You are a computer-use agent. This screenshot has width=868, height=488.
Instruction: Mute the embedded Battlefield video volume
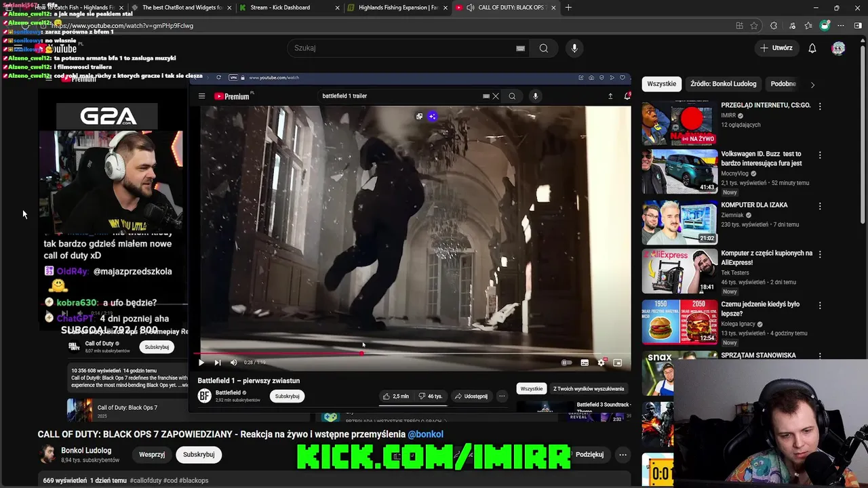tap(234, 363)
